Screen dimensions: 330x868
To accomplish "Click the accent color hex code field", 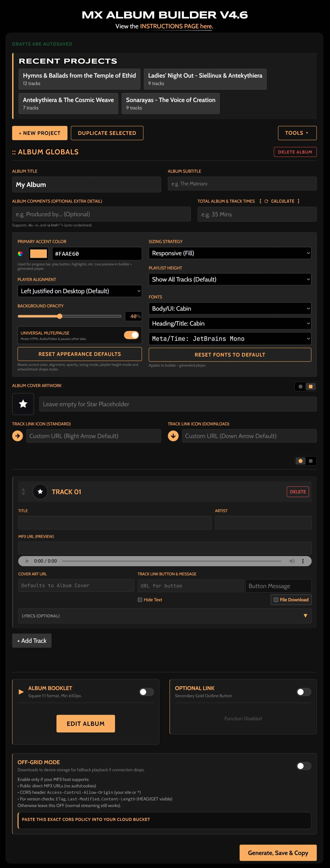I will (x=97, y=253).
